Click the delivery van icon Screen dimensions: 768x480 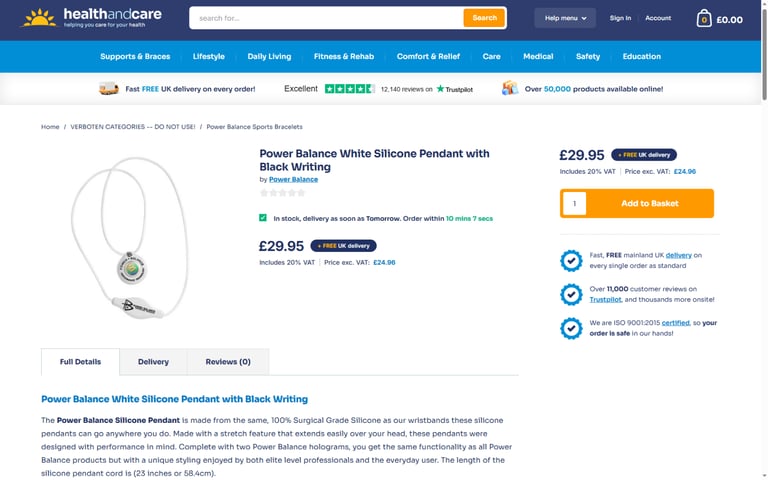pyautogui.click(x=109, y=89)
